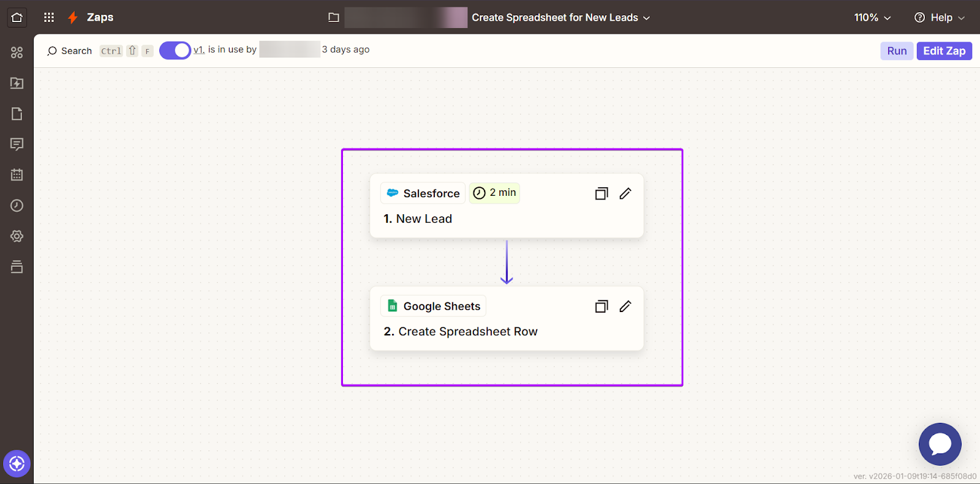Edit the Google Sheets step pencil
Viewport: 980px width, 484px height.
(x=625, y=307)
